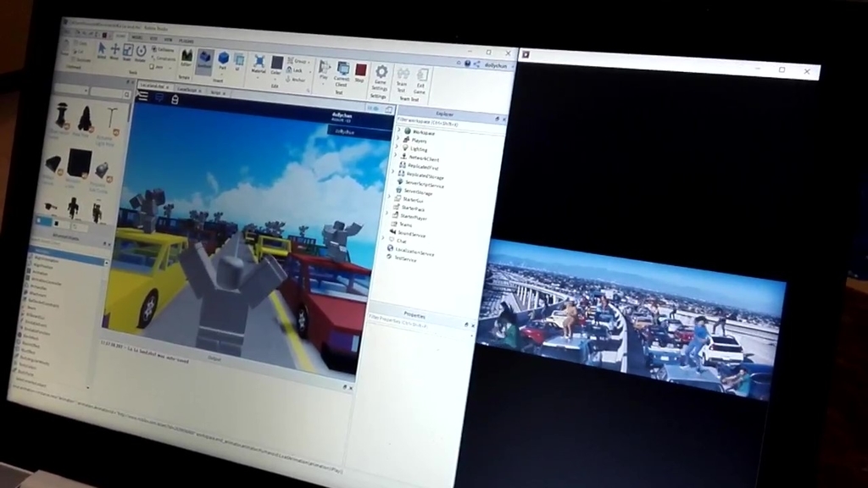Click the share icon near username

coord(476,64)
